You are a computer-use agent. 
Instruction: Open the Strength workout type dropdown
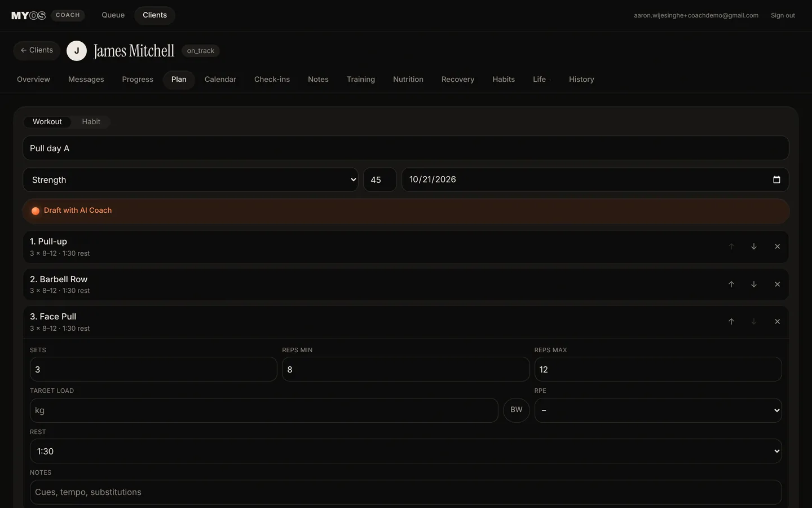[x=191, y=179]
